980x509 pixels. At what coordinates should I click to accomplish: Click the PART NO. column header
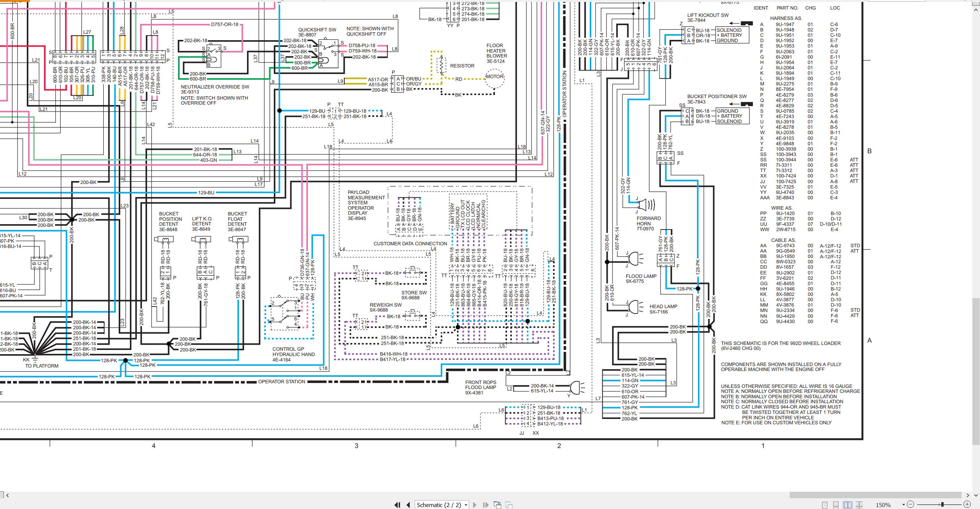tap(787, 8)
